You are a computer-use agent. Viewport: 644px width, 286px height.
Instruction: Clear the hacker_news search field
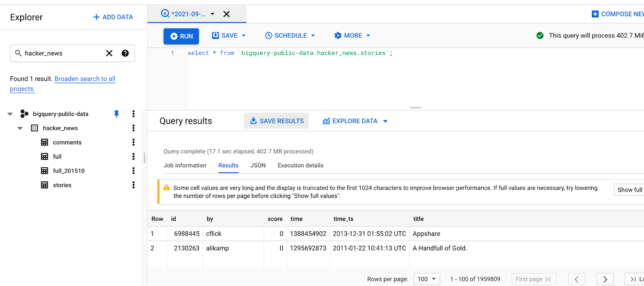pos(109,53)
